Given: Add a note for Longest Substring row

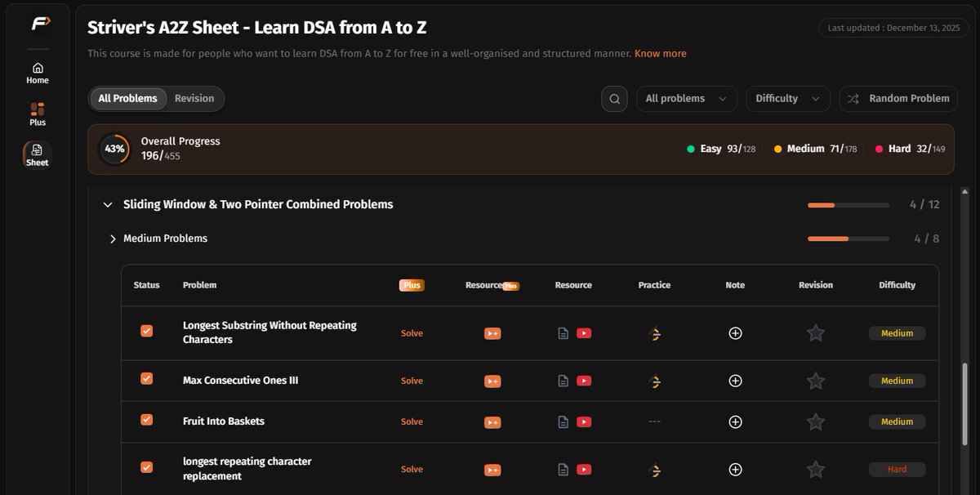Looking at the screenshot, I should [x=735, y=333].
